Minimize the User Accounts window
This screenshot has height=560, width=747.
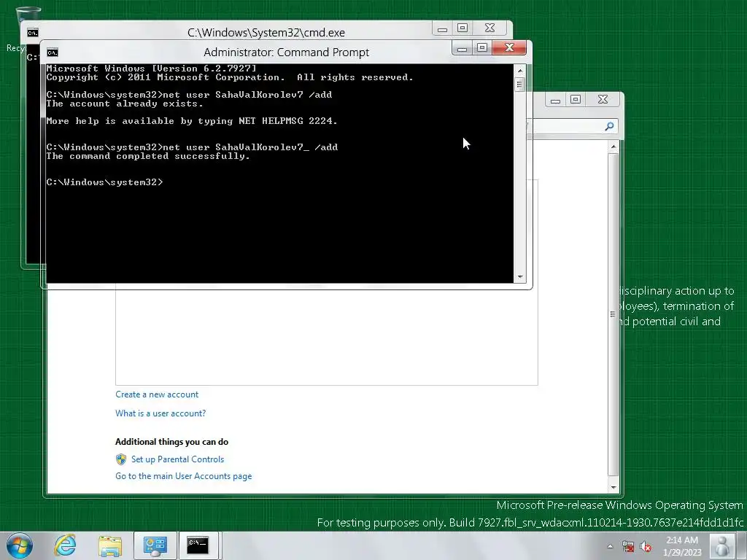[555, 100]
